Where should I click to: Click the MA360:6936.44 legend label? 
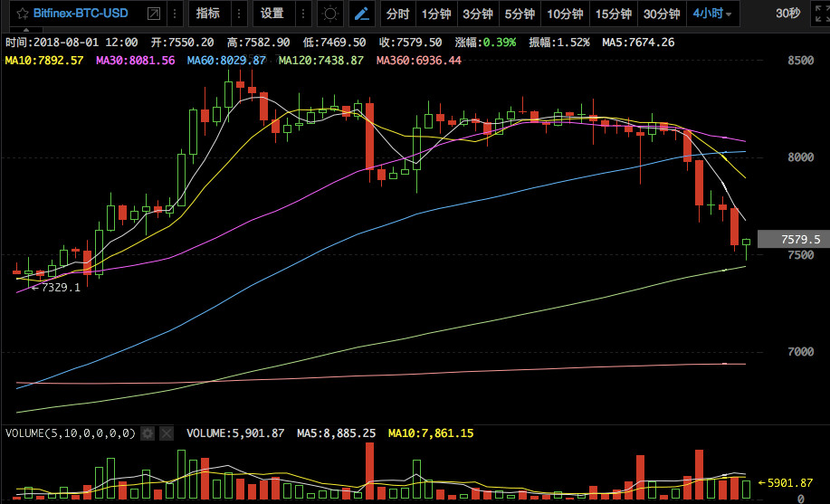coord(419,61)
